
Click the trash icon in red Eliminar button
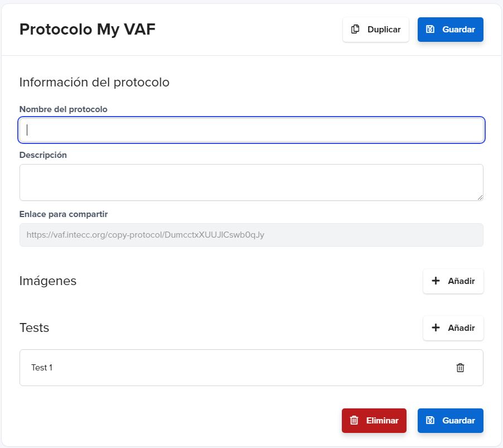[354, 421]
